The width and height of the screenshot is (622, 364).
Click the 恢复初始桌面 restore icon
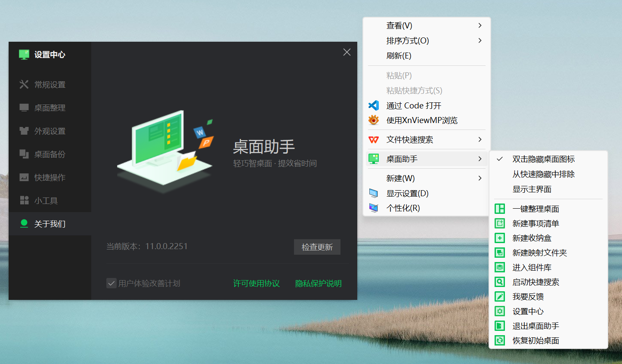coord(500,341)
